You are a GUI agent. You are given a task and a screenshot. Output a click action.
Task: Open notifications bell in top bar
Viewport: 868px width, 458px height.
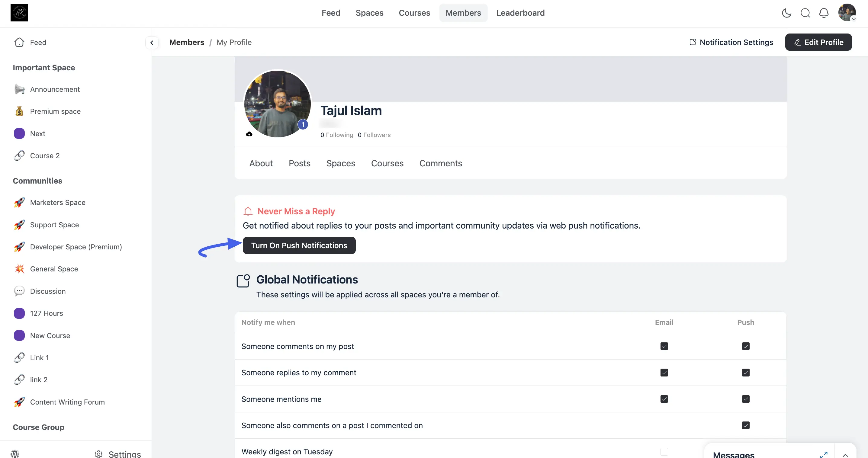tap(824, 13)
